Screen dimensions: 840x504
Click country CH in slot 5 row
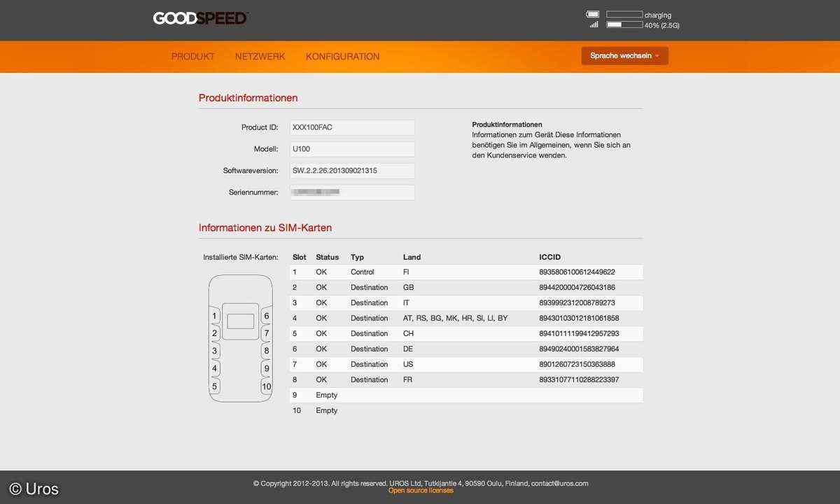409,334
